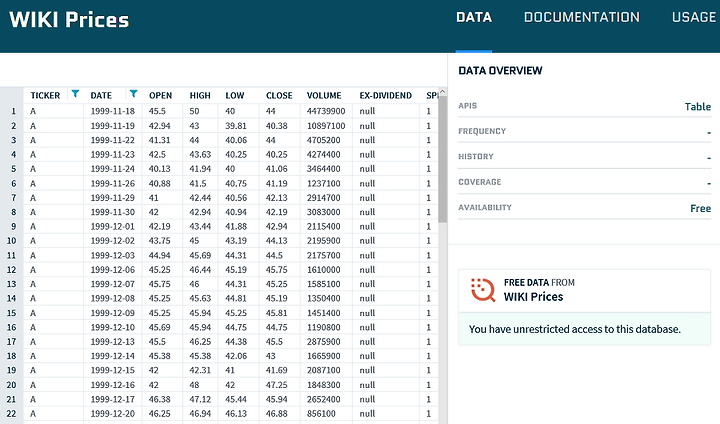Image resolution: width=720 pixels, height=424 pixels.
Task: Click the volume cell 44739900
Action: coord(326,111)
